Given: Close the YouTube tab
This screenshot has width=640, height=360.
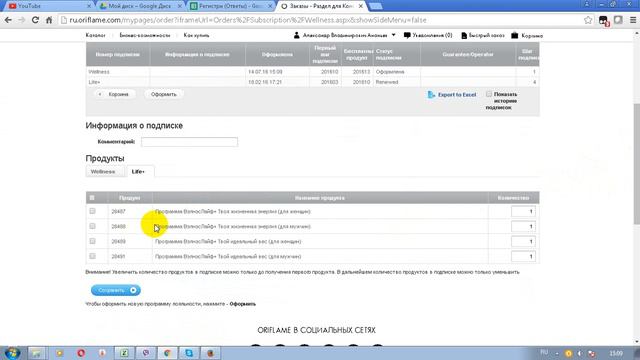Looking at the screenshot, I should 89,6.
